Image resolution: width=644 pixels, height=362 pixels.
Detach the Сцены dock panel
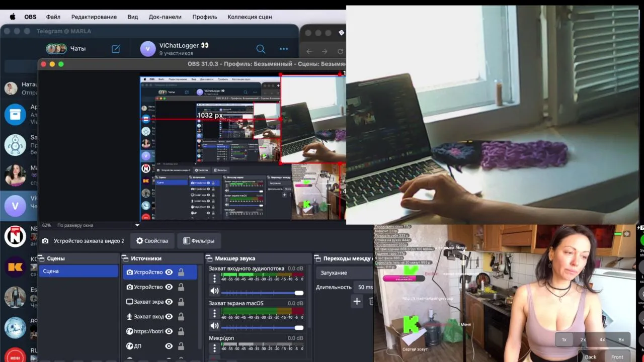pyautogui.click(x=42, y=258)
